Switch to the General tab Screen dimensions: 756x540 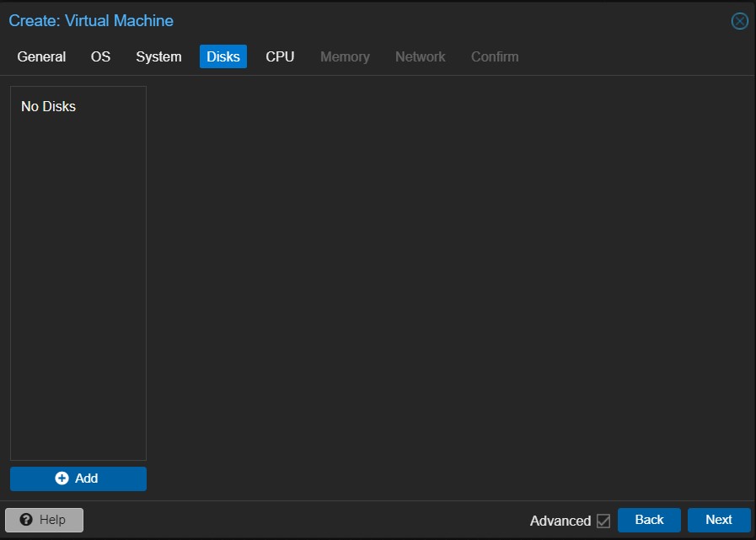[x=41, y=56]
